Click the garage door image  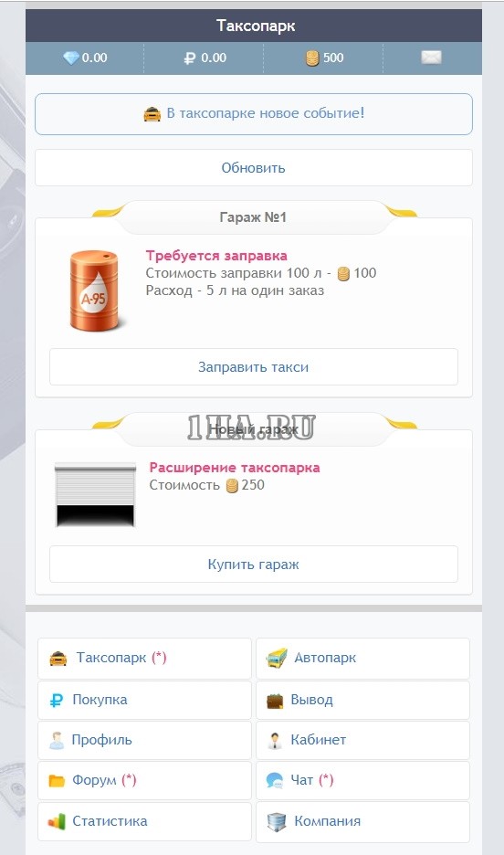[95, 494]
